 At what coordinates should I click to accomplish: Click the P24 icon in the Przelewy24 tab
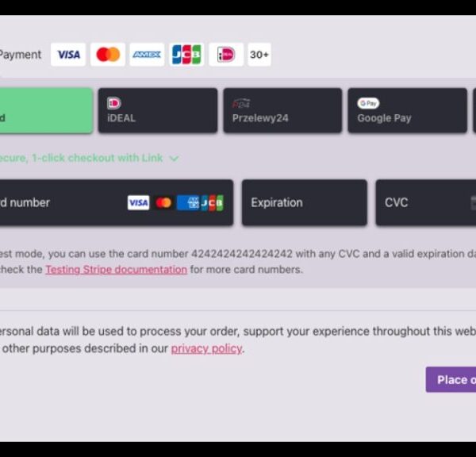pyautogui.click(x=241, y=103)
